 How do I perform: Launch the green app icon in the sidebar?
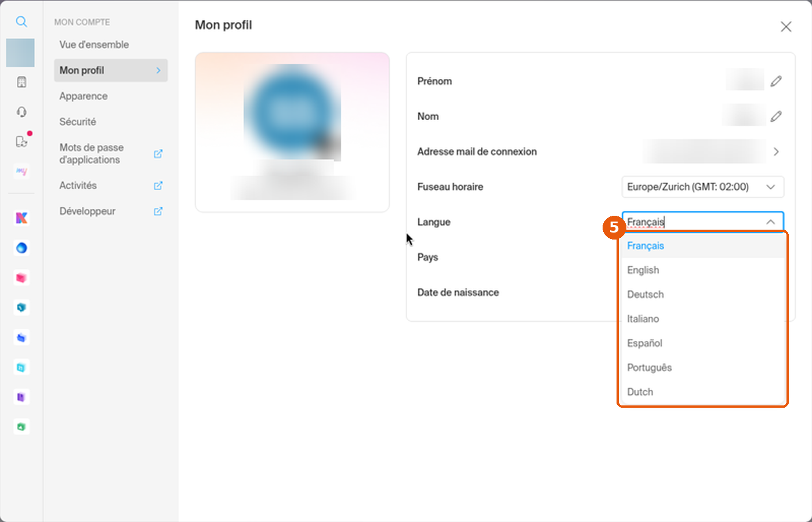21,427
